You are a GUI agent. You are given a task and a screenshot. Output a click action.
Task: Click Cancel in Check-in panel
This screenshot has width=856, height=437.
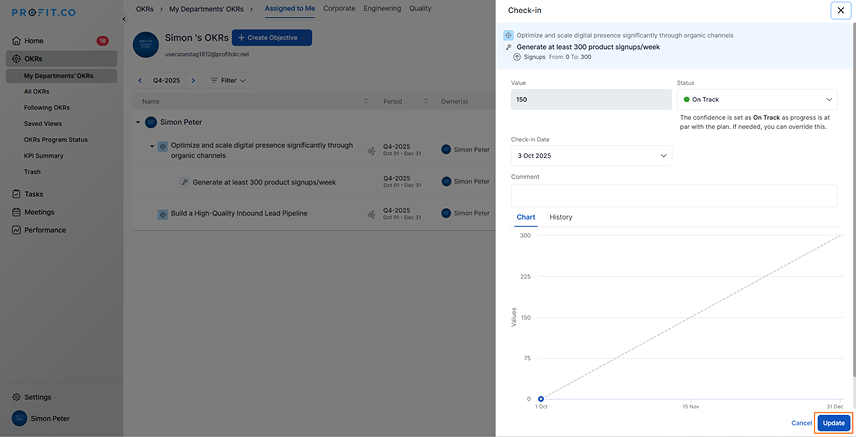tap(801, 423)
